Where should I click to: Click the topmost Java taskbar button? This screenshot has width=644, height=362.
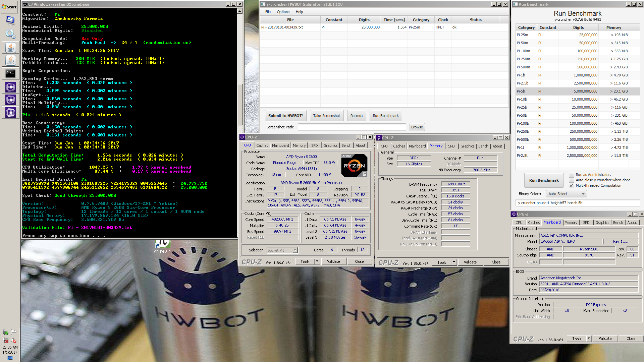pyautogui.click(x=10, y=48)
